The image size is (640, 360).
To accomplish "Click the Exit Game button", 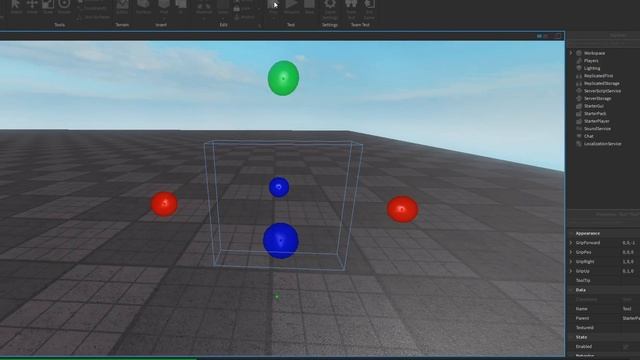I will (x=369, y=9).
